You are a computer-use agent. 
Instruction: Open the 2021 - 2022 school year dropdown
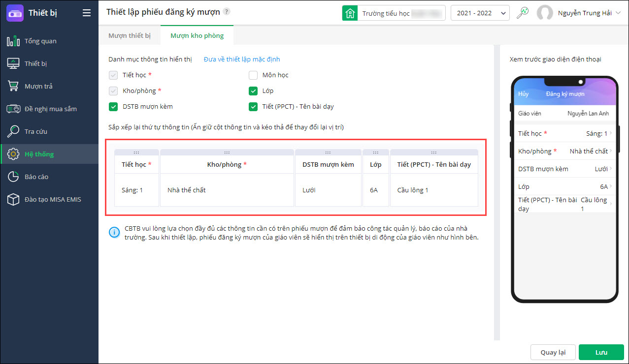[480, 13]
